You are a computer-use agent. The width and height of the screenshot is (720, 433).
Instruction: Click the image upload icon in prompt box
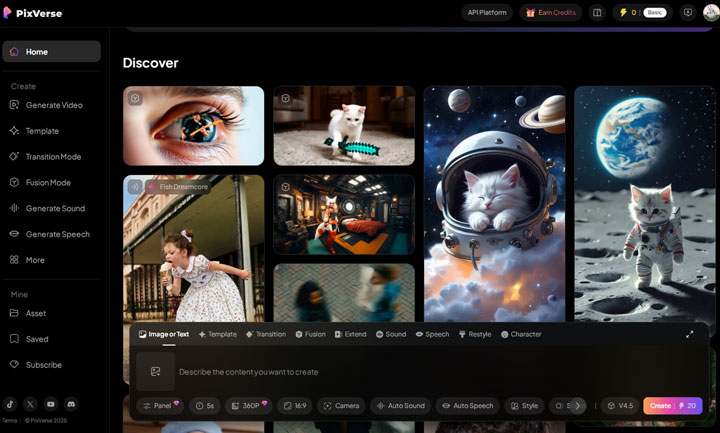[155, 371]
